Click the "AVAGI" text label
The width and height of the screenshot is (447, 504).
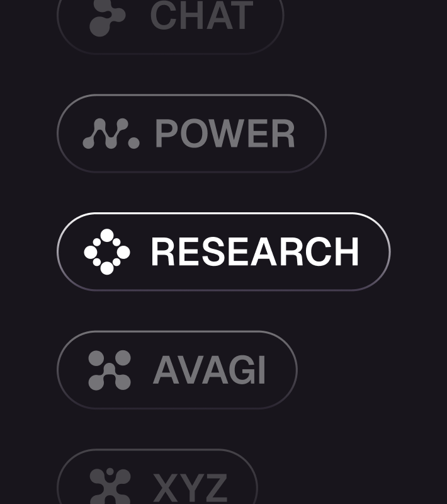click(x=209, y=370)
